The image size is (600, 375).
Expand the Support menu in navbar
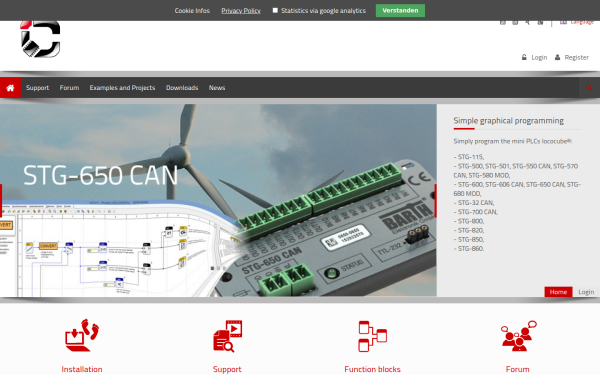point(38,88)
